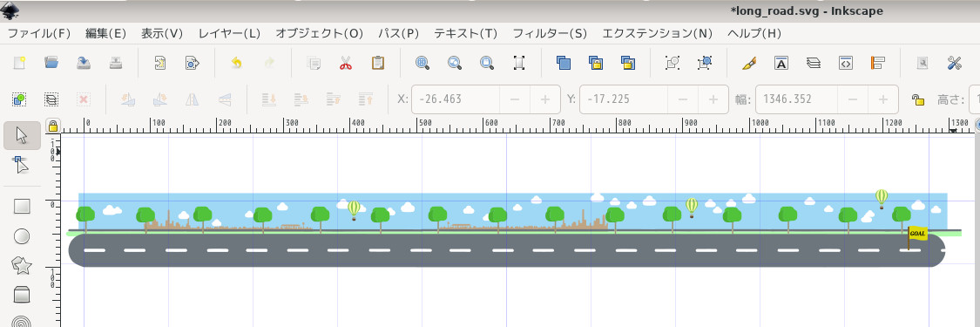The height and width of the screenshot is (327, 980).
Task: Open the XML editor icon
Action: coord(846,63)
